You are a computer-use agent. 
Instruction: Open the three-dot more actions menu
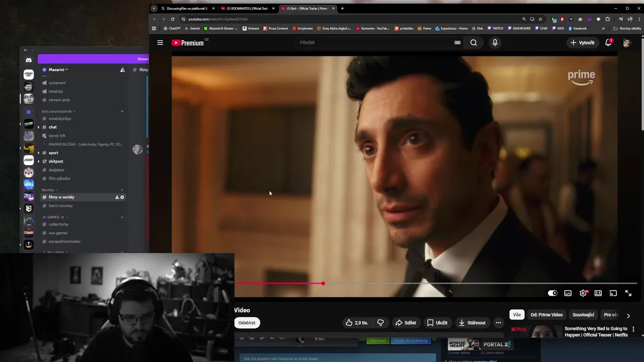click(499, 323)
